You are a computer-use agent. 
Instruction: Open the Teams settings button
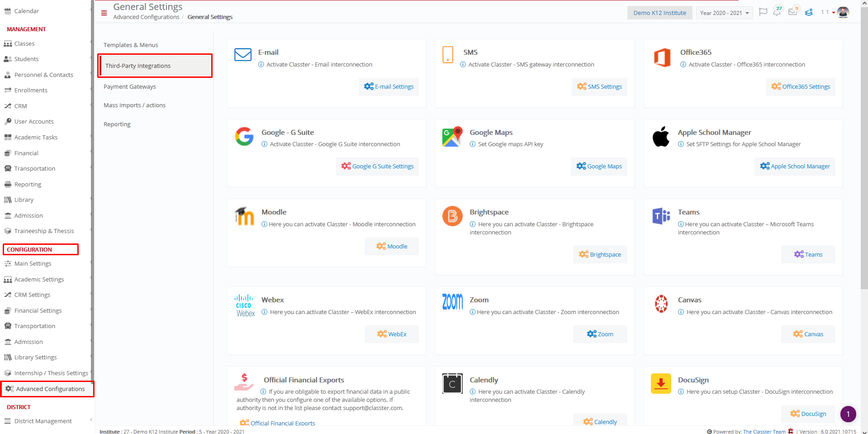pyautogui.click(x=808, y=254)
